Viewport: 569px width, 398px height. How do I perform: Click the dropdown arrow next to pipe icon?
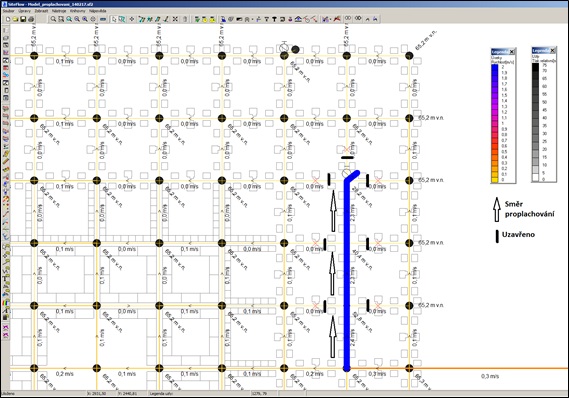[253, 20]
